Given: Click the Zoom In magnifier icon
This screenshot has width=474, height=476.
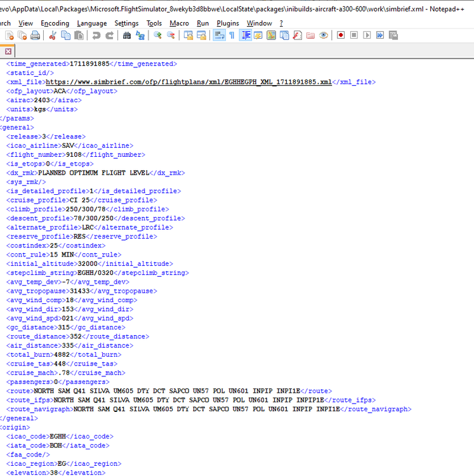Looking at the screenshot, I should coord(157,36).
